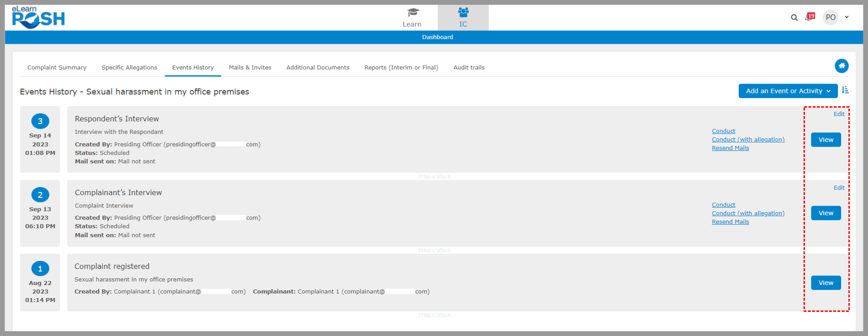Switch to the Complaint Summary tab
This screenshot has width=868, height=336.
point(57,68)
